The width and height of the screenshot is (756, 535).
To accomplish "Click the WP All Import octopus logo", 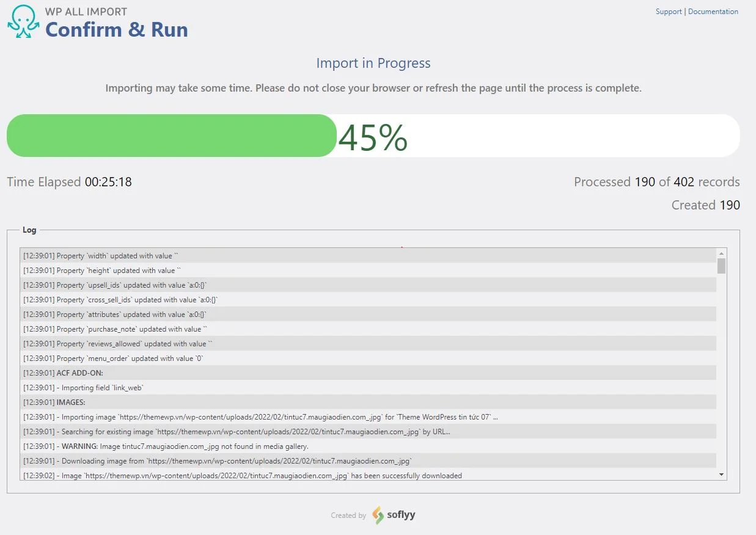I will 23,22.
